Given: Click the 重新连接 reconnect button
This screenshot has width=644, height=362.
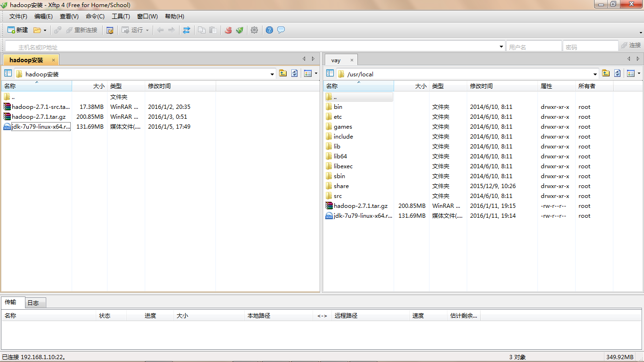Looking at the screenshot, I should coord(82,30).
